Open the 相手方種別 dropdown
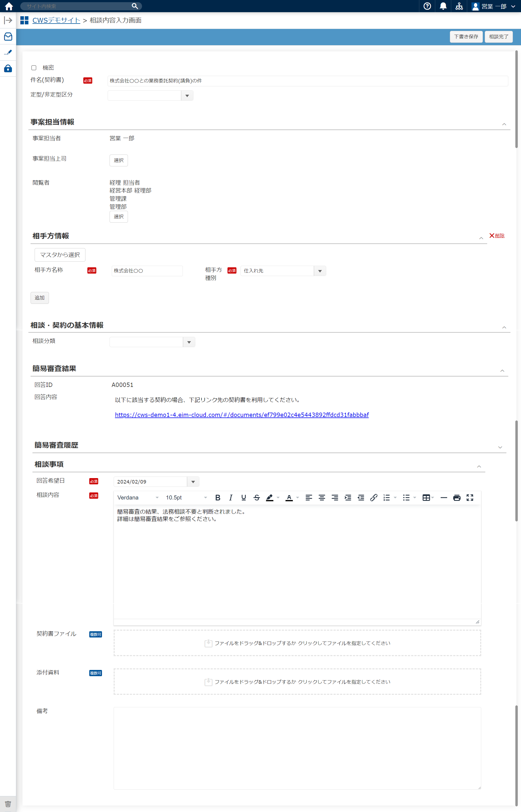The height and width of the screenshot is (812, 521). (x=320, y=271)
